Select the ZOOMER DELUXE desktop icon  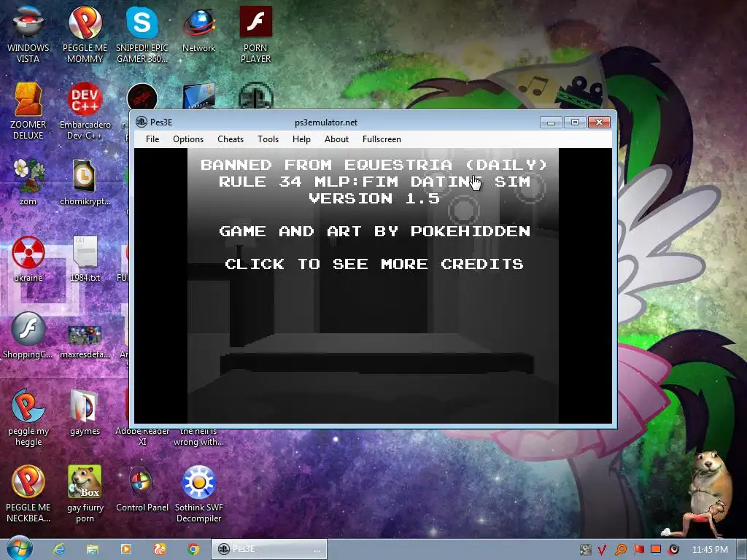click(28, 111)
